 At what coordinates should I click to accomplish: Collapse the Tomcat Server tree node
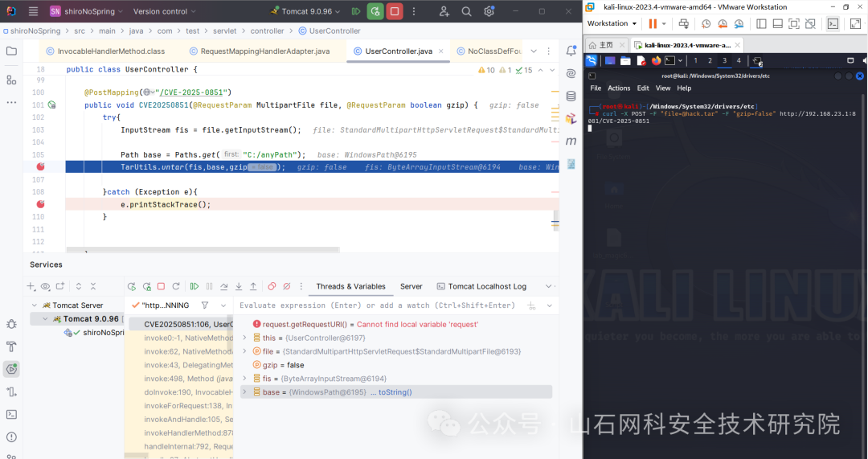coord(35,305)
